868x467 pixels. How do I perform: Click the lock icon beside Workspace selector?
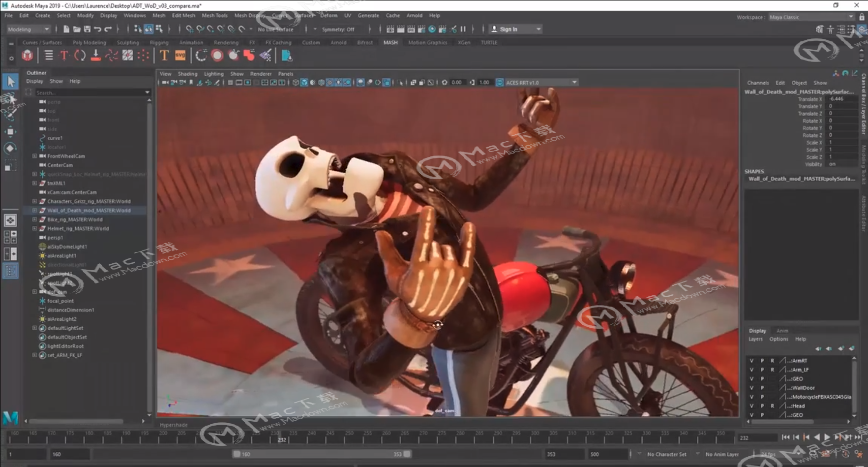[x=862, y=17]
